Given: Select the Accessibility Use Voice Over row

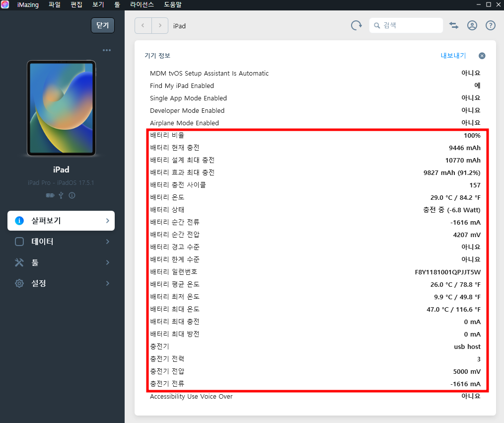Looking at the screenshot, I should [315, 396].
